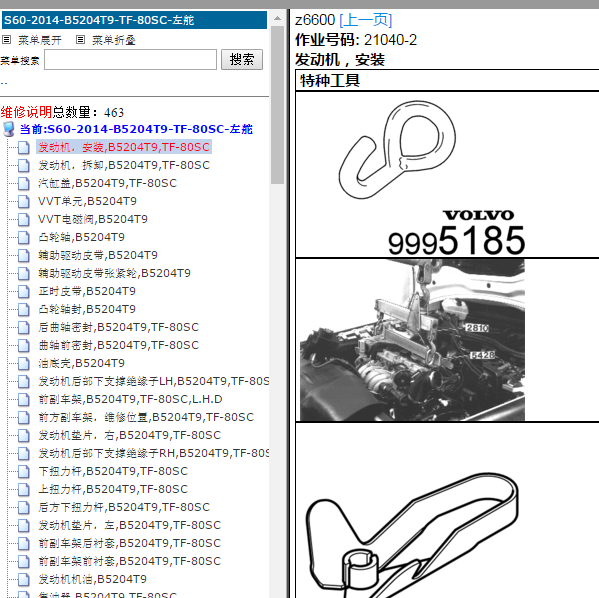The height and width of the screenshot is (598, 599).
Task: Click document icon beside 曲轴前密封 entry
Action: [x=24, y=345]
